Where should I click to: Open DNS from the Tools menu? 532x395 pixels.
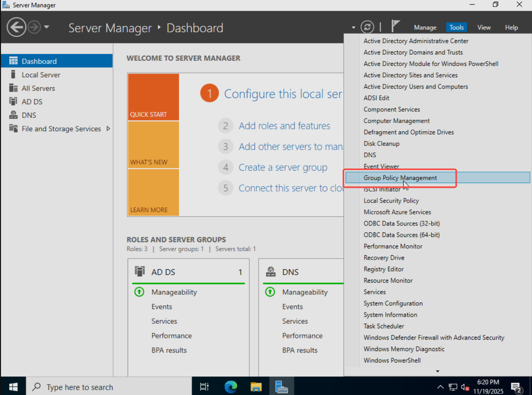point(370,155)
